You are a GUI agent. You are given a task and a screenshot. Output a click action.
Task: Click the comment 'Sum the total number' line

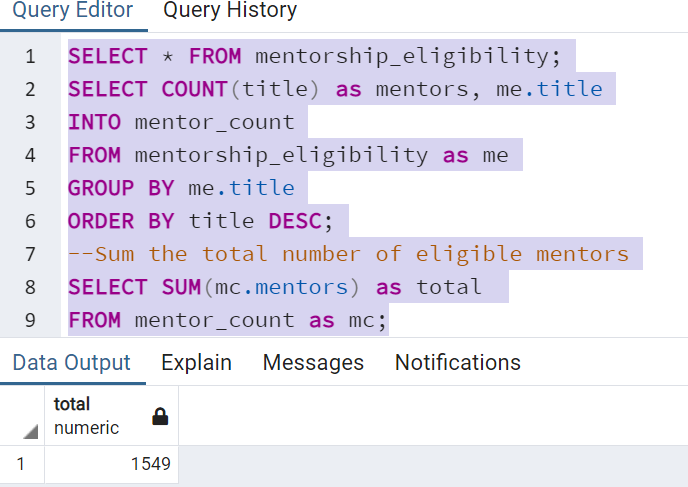point(349,254)
